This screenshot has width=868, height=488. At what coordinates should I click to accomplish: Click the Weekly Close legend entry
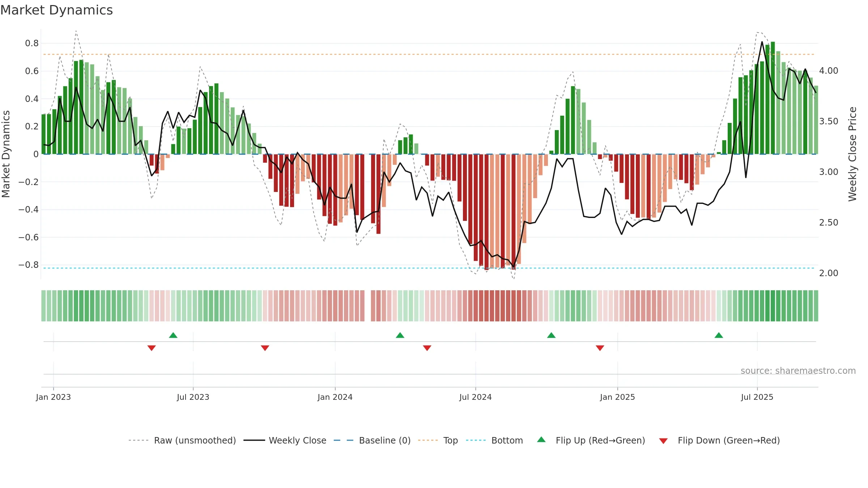pyautogui.click(x=285, y=440)
